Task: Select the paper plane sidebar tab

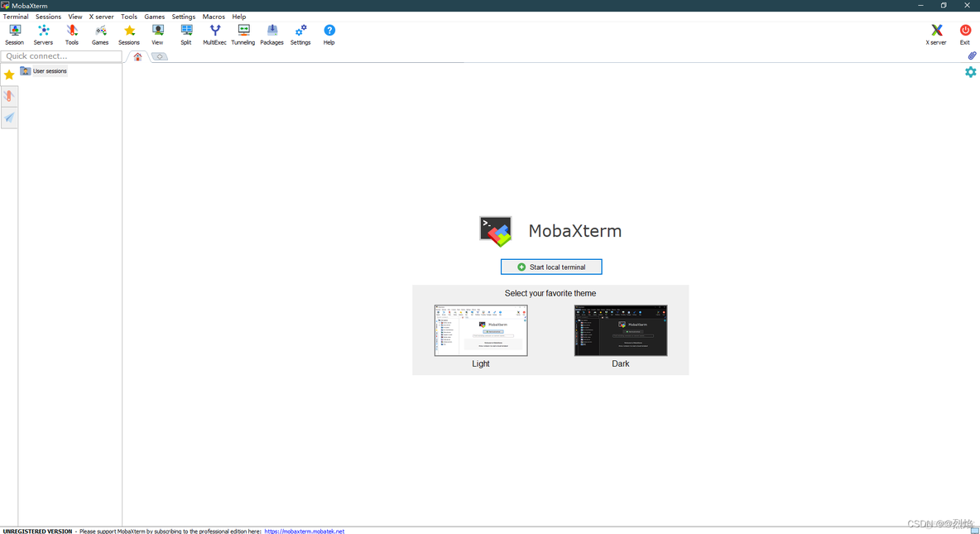Action: coord(9,118)
